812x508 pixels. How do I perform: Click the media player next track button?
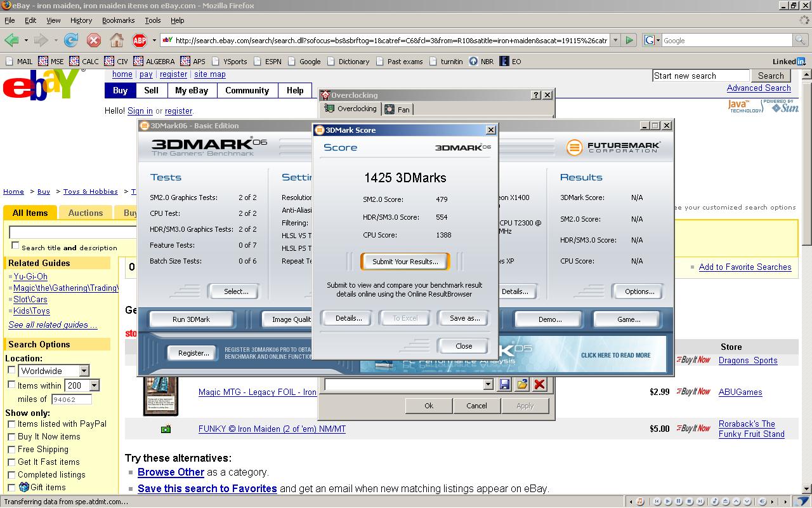[700, 502]
